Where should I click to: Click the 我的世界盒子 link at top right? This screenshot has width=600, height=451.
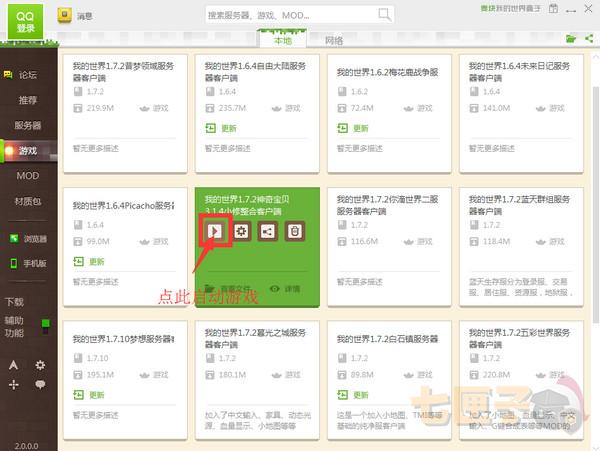(x=510, y=8)
